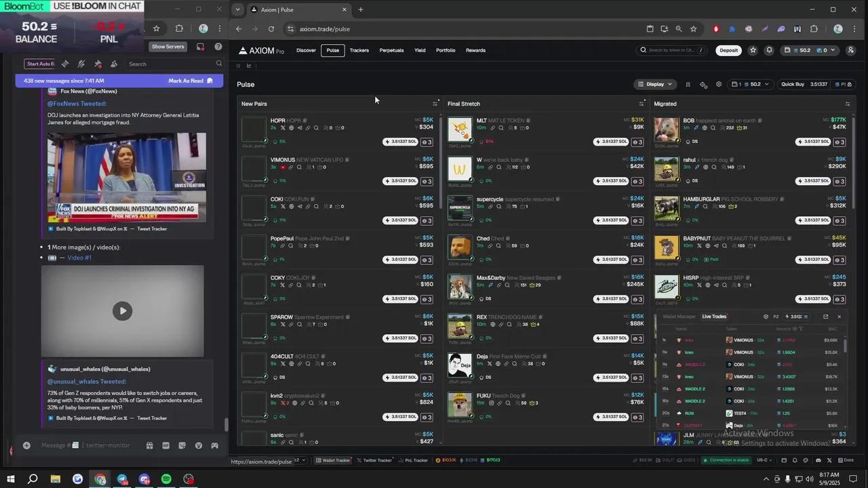Open the Axiom watchlist star icon
The image size is (868, 488).
[x=753, y=50]
